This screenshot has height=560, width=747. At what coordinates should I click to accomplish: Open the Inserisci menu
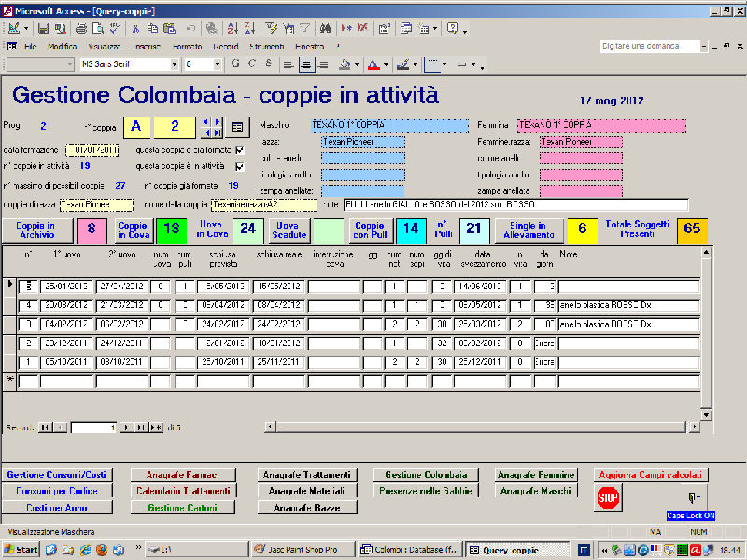click(x=147, y=46)
